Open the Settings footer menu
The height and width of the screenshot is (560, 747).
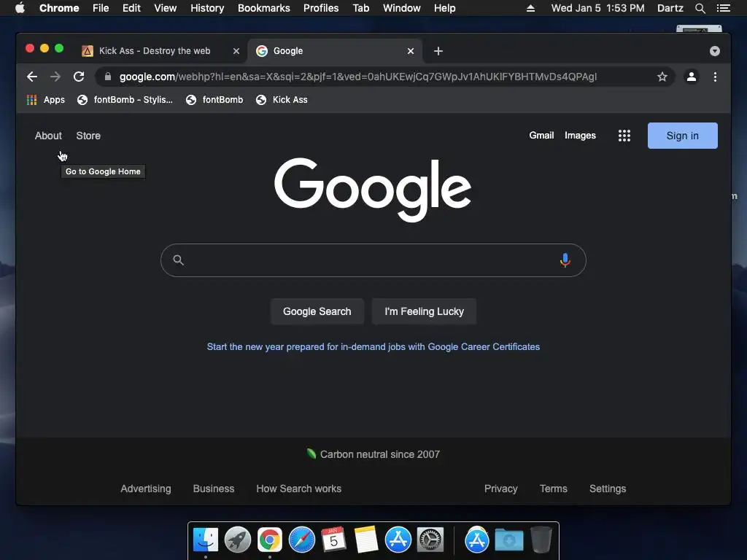(x=608, y=489)
